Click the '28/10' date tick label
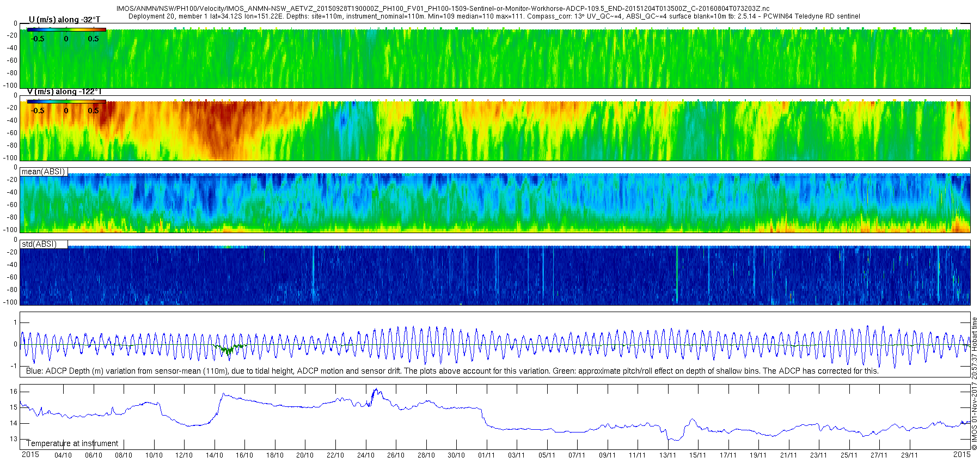Image resolution: width=980 pixels, height=463 pixels. point(426,455)
